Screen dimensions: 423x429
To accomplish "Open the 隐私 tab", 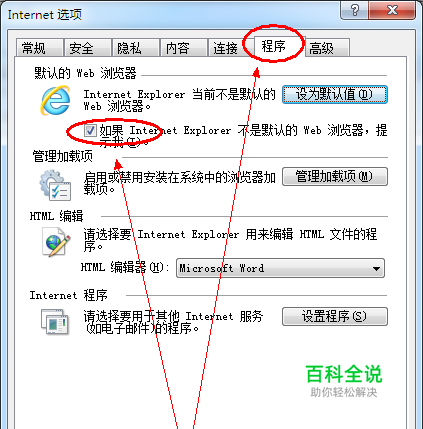I will [135, 48].
